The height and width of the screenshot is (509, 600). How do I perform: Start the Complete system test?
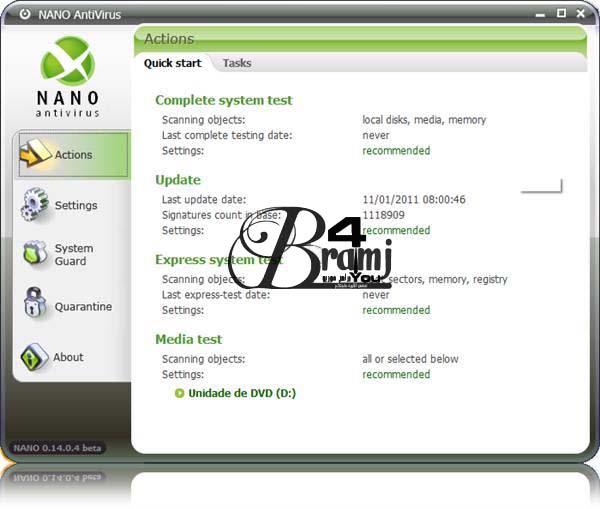[223, 100]
